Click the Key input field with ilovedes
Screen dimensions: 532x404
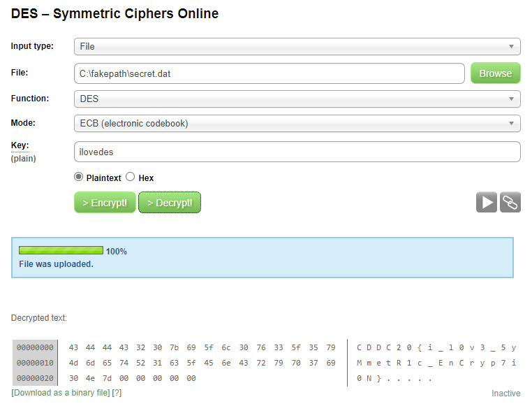click(x=297, y=152)
